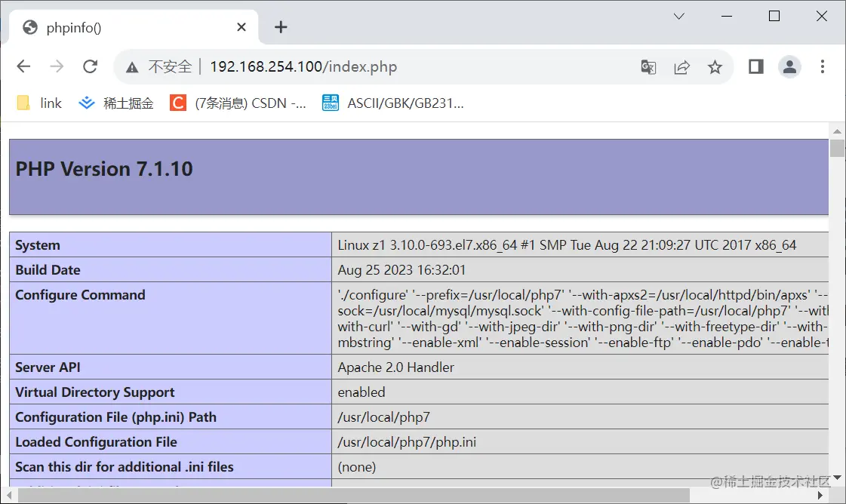Image resolution: width=846 pixels, height=504 pixels.
Task: Click the vertical scrollbar up arrow
Action: point(837,131)
